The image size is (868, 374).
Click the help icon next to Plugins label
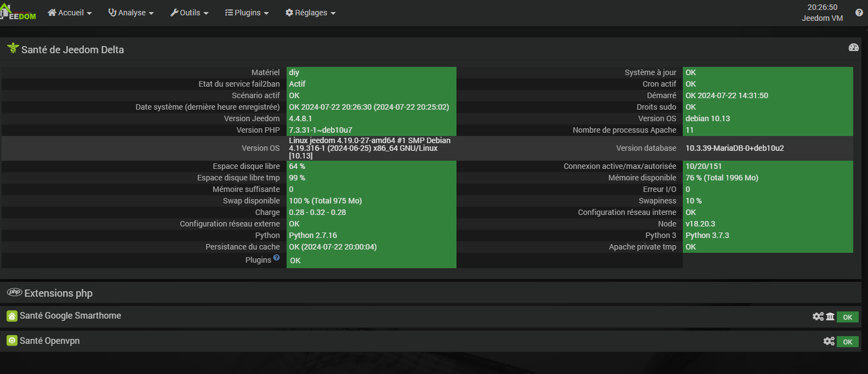(x=277, y=258)
